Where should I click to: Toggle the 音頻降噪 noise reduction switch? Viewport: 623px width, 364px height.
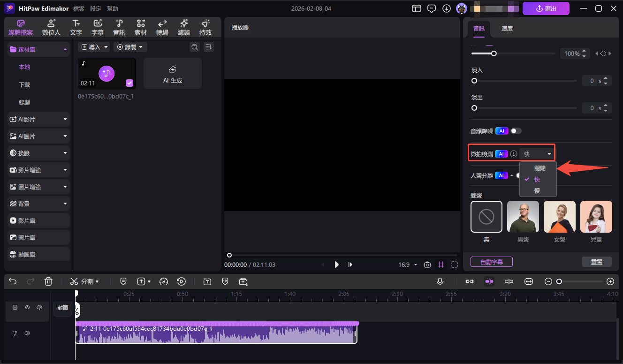tap(516, 131)
